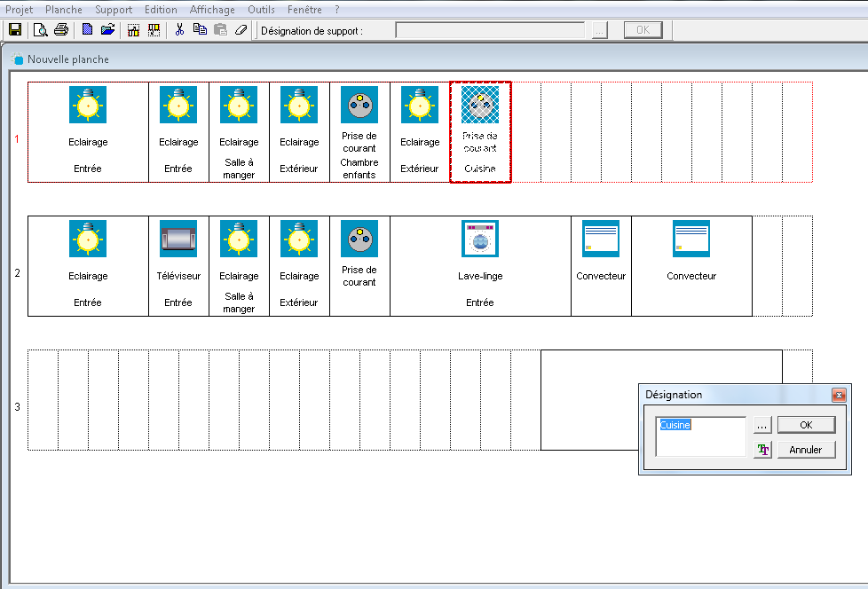
Task: Click the Save floppy disk icon
Action: point(15,30)
